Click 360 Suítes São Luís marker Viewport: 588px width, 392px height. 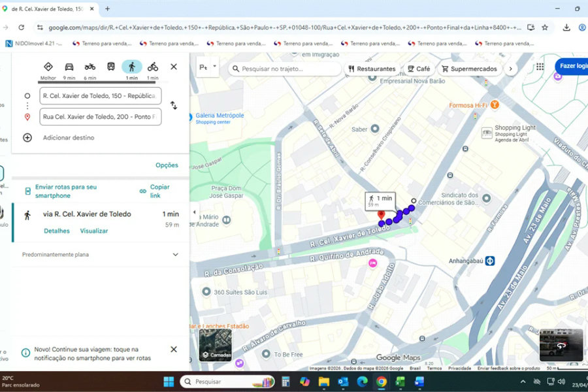click(206, 291)
